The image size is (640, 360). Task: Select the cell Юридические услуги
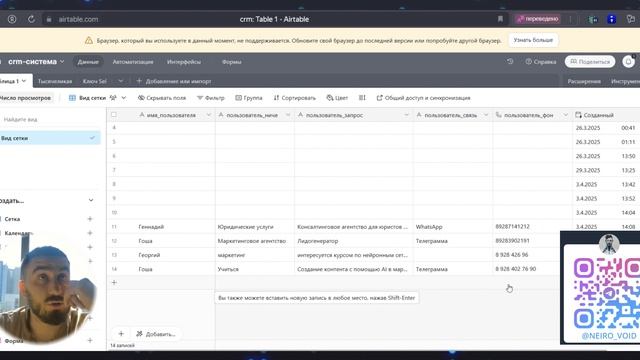point(255,227)
